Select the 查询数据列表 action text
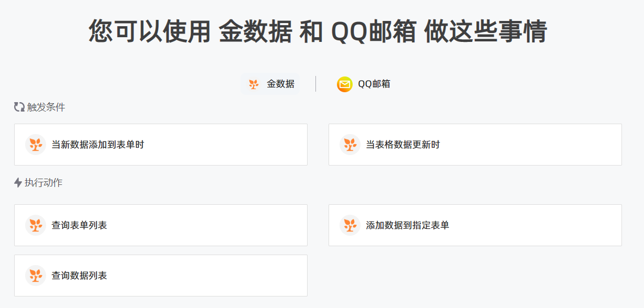Screen dimensions: 644x308 (79, 276)
